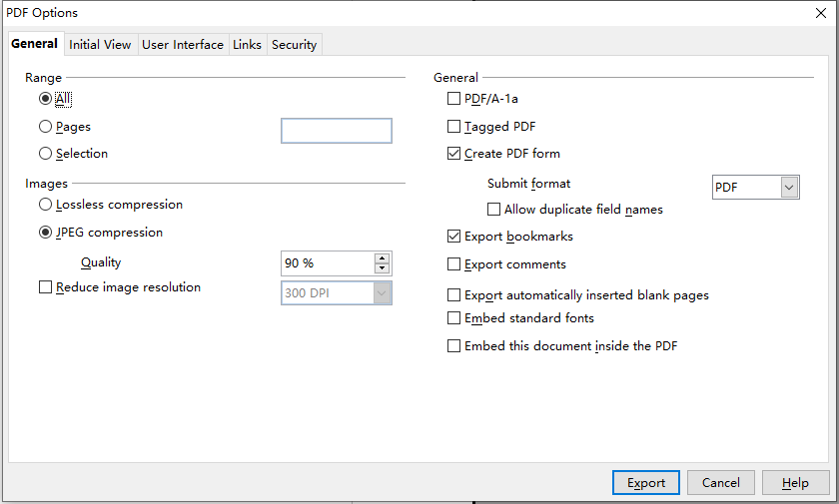This screenshot has height=504, width=839.
Task: Go to the User Interface tab
Action: point(183,45)
